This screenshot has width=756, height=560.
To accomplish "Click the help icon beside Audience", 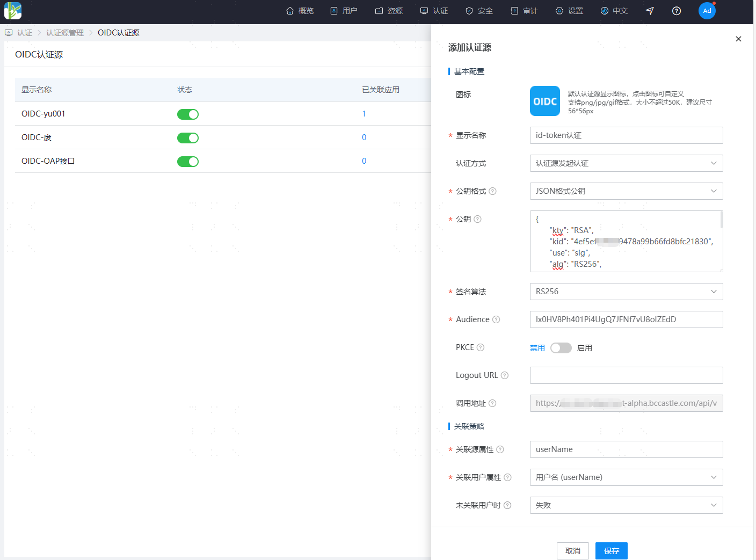I will coord(496,319).
